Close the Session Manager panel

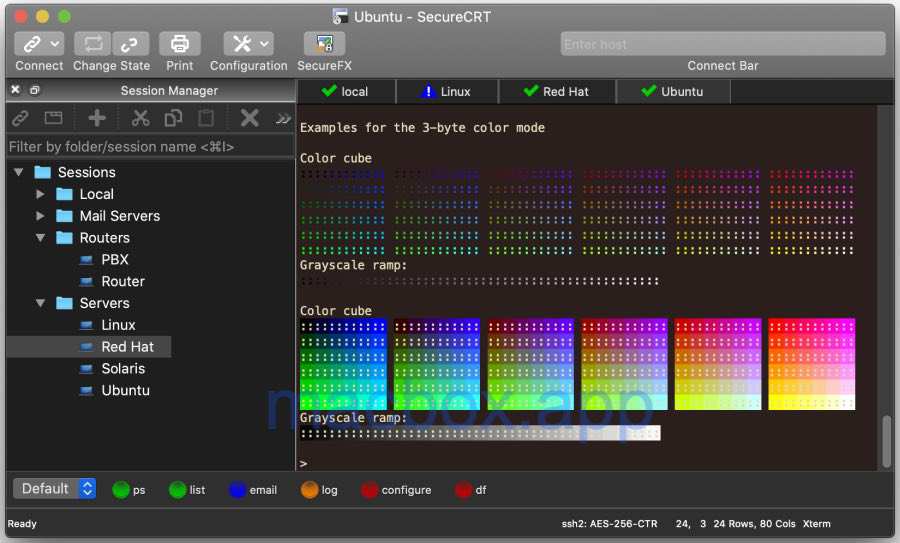click(15, 90)
